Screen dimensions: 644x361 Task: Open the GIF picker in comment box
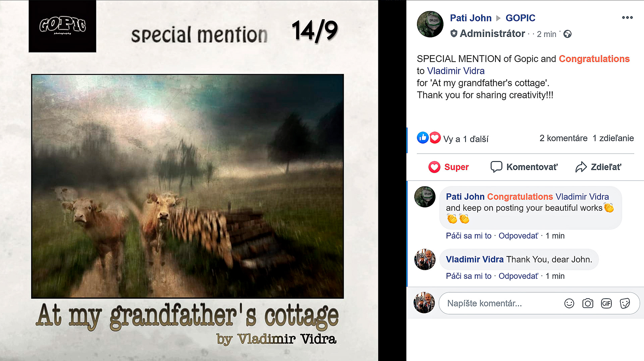(x=606, y=303)
